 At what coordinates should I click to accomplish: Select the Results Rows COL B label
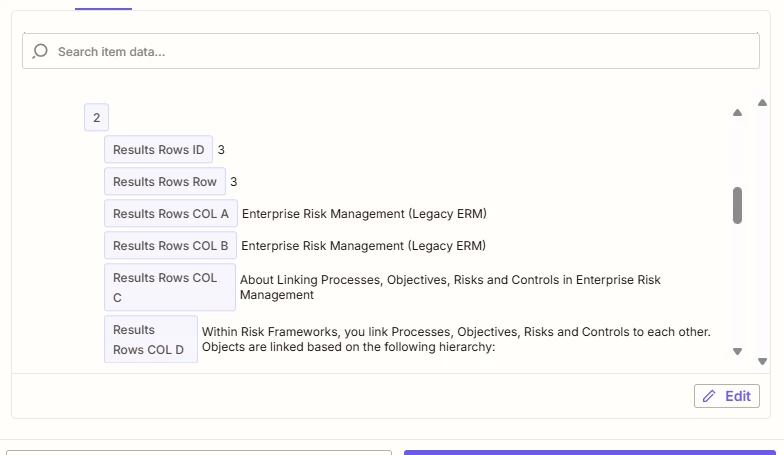170,246
